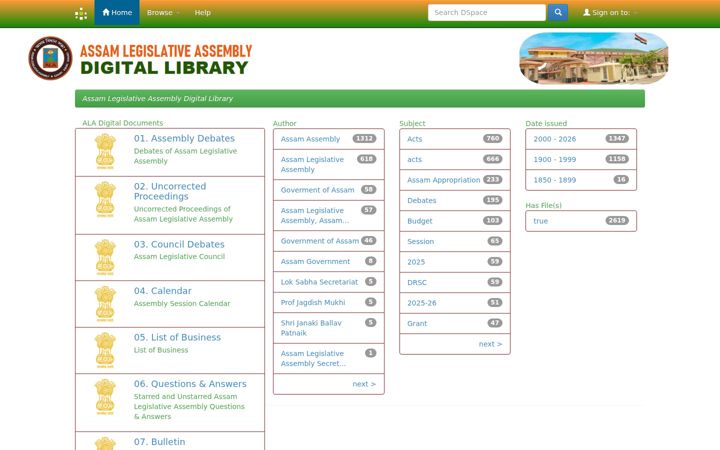Filter by author Assam Legislative Assembly

(312, 164)
